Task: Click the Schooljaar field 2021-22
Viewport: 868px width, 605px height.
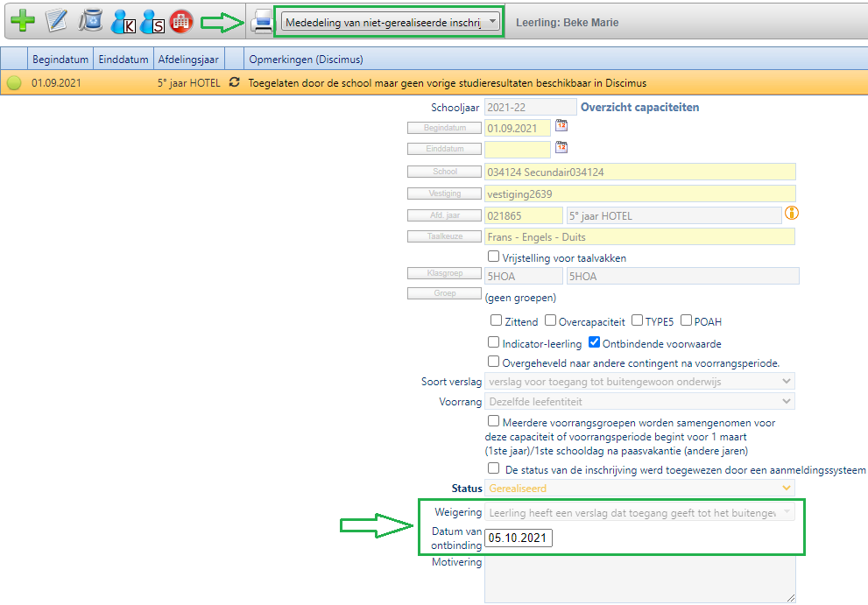Action: pyautogui.click(x=530, y=107)
